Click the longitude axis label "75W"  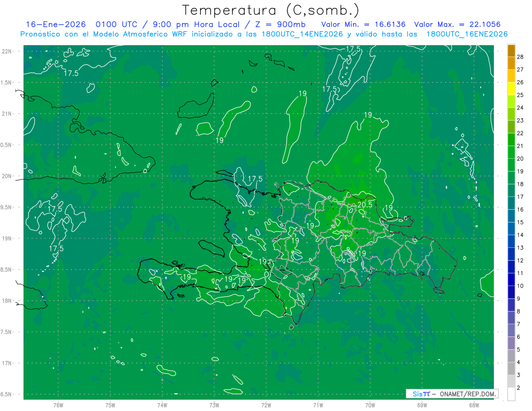[110, 405]
